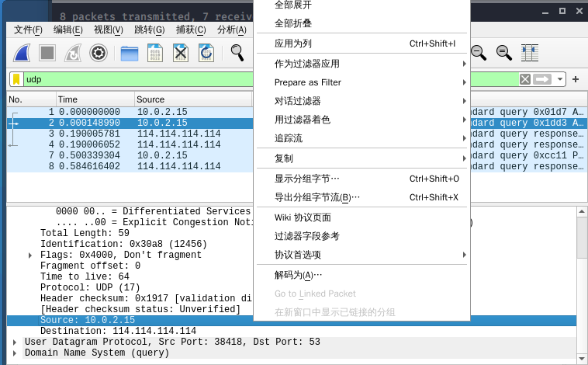Image resolution: width=588 pixels, height=365 pixels.
Task: Open the display filter history dropdown
Action: (x=559, y=79)
